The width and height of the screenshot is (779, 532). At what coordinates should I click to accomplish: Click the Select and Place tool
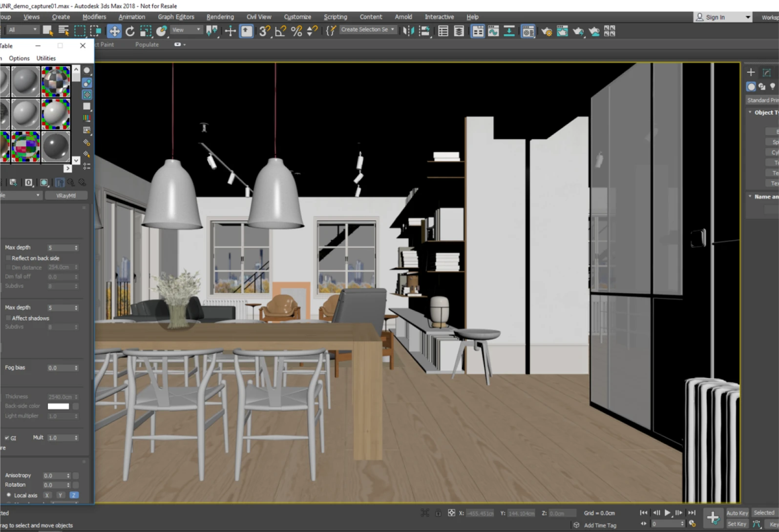click(161, 31)
